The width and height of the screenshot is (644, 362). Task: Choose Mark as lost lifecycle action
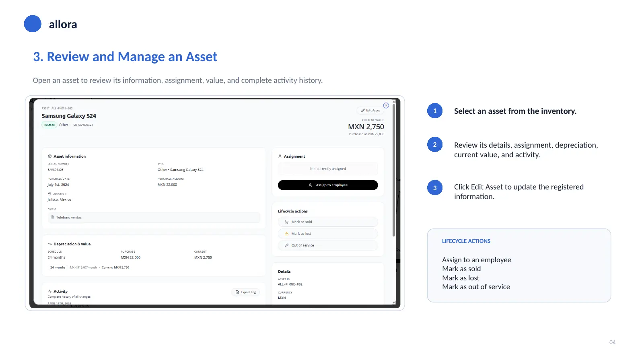pyautogui.click(x=328, y=234)
